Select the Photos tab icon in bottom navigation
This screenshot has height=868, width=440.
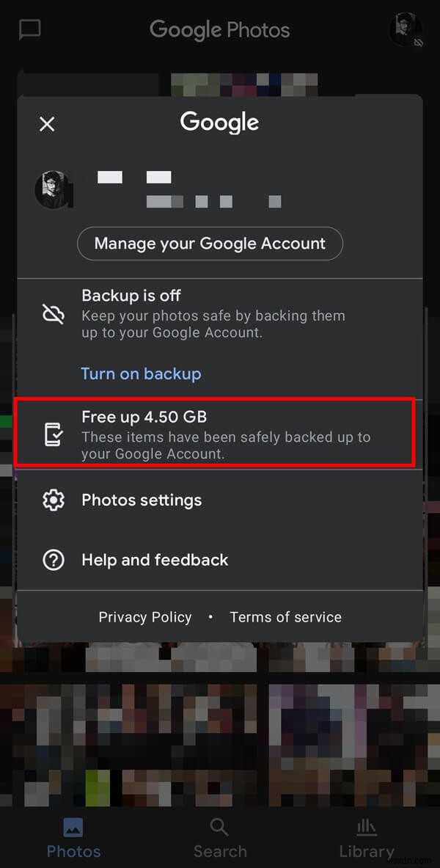click(x=73, y=827)
